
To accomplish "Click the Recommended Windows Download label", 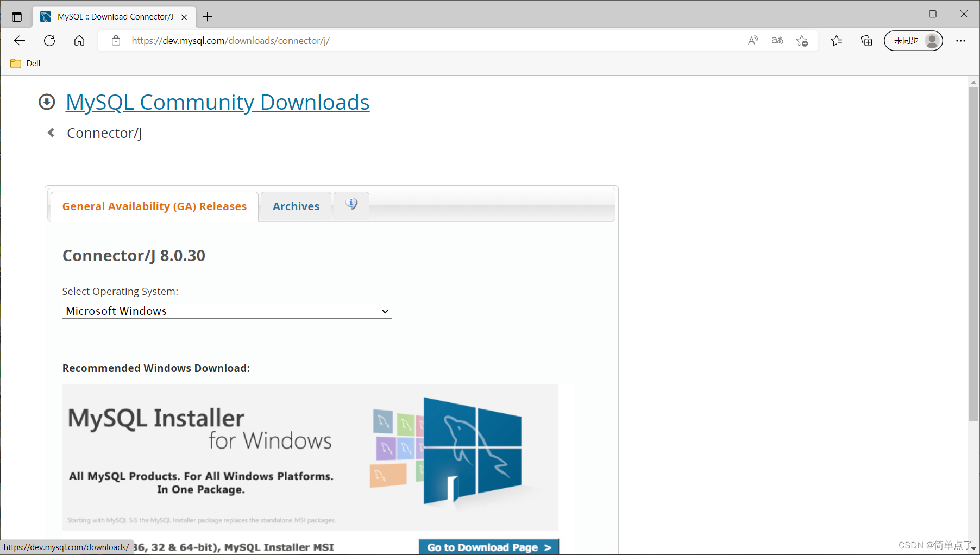I will (x=156, y=368).
